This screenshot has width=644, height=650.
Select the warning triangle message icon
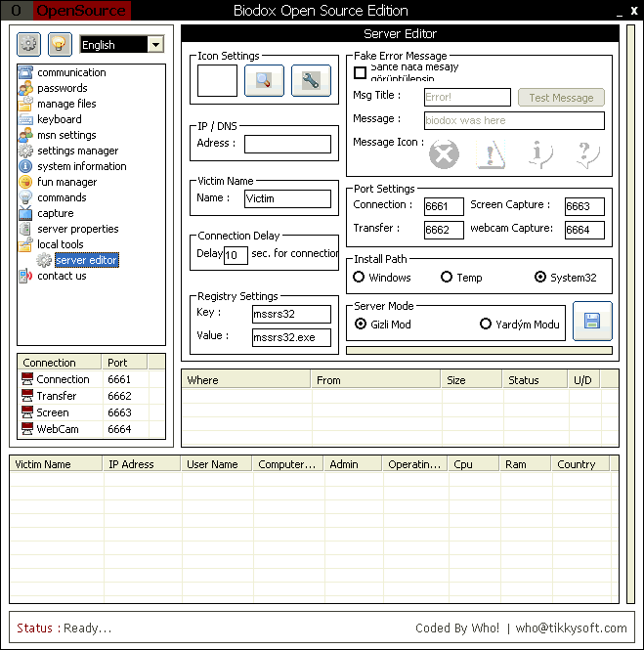click(492, 154)
